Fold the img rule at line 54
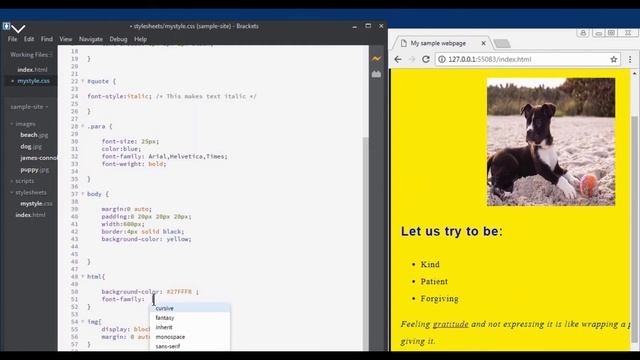 tap(82, 322)
